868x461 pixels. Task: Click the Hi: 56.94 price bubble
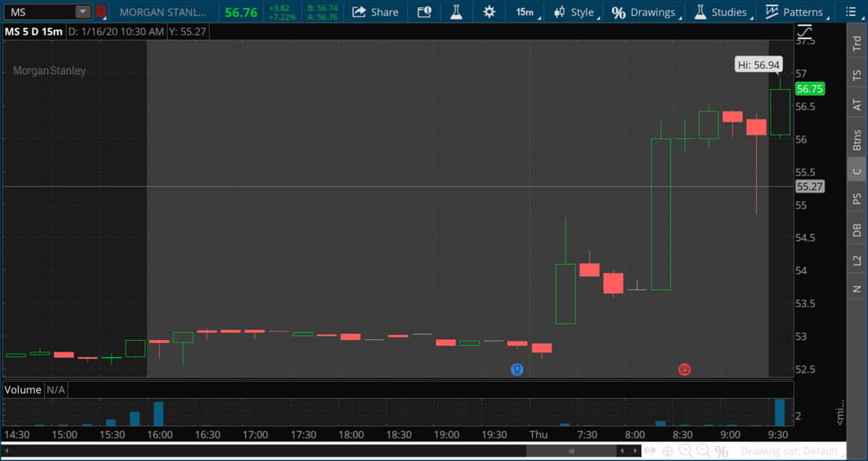point(758,64)
